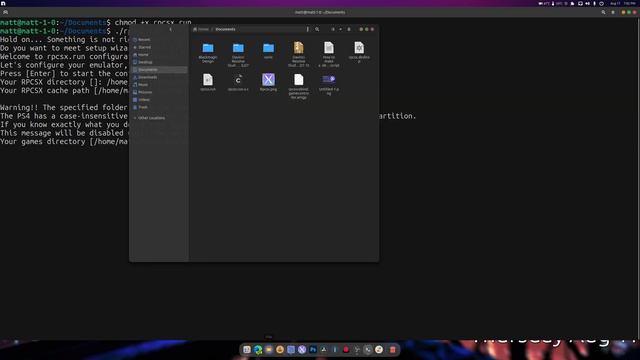640x360 pixels.
Task: Click the volume indicator in top bar
Action: pos(587,3)
